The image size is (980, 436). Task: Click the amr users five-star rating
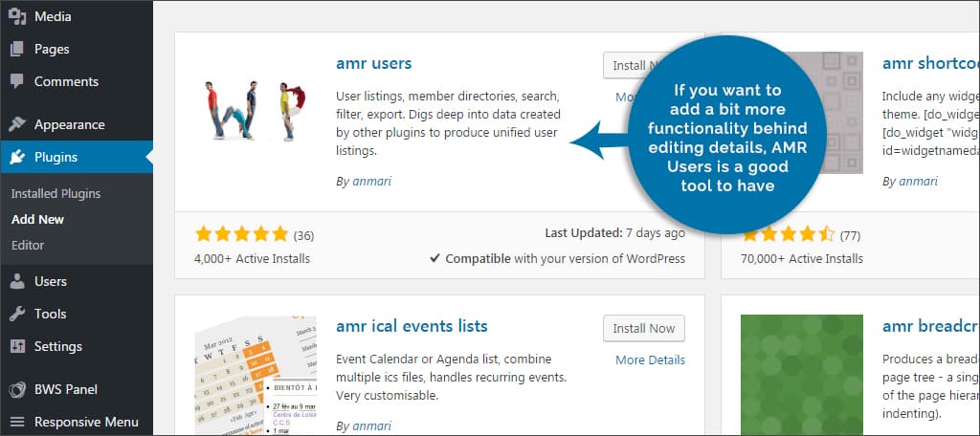coord(241,234)
